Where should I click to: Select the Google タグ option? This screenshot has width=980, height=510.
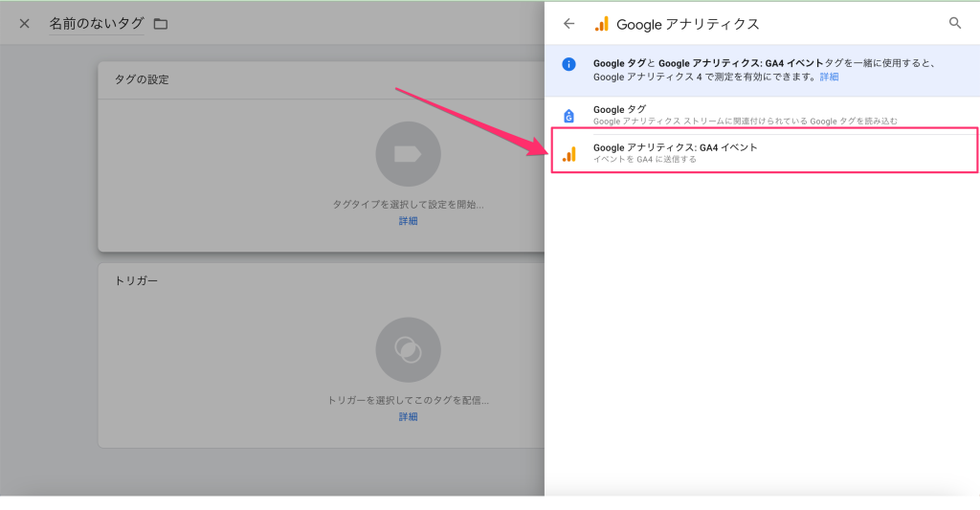762,115
